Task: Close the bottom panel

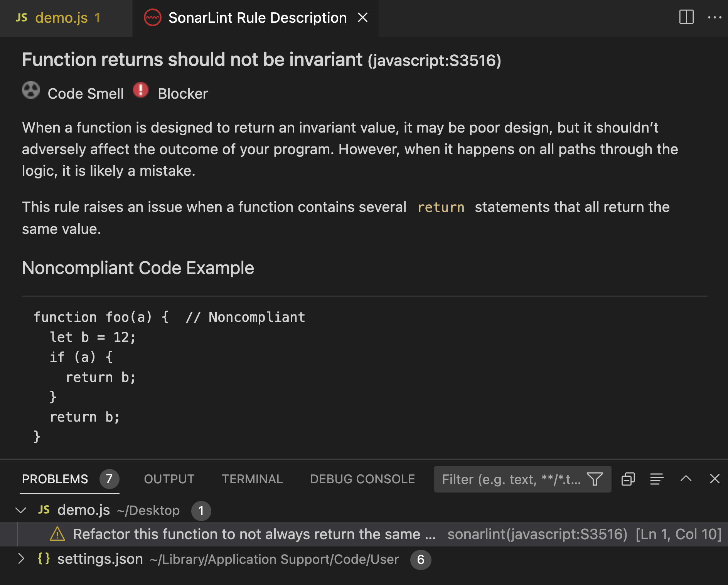Action: (x=715, y=479)
